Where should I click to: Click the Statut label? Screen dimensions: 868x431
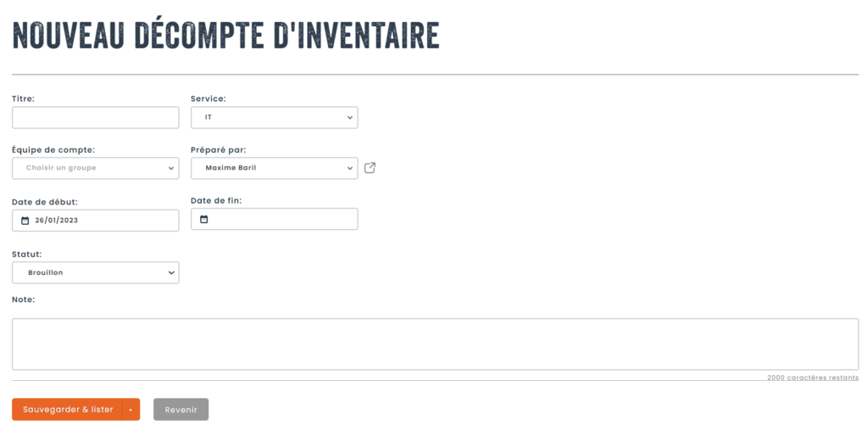(x=27, y=255)
